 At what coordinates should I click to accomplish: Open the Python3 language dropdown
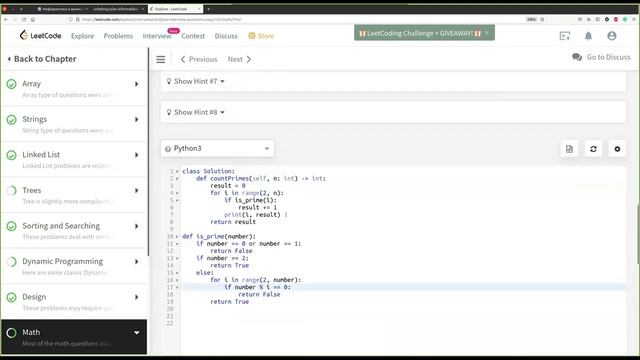click(217, 149)
